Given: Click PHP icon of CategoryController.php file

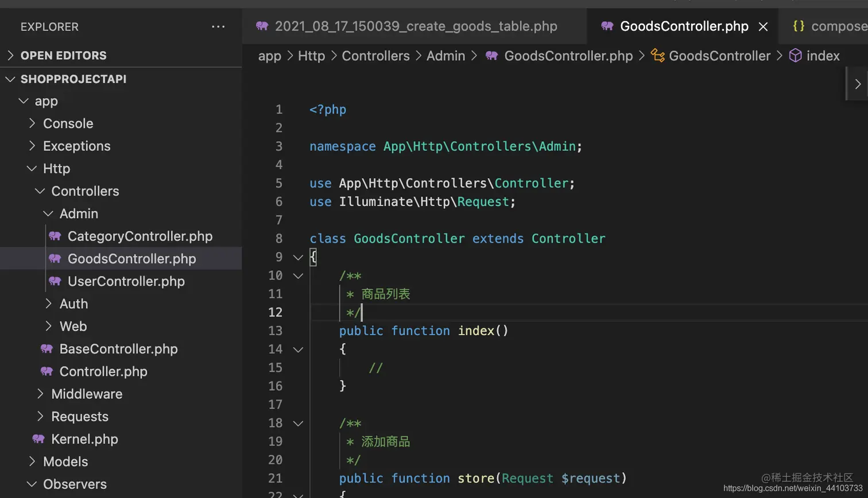Looking at the screenshot, I should point(55,236).
